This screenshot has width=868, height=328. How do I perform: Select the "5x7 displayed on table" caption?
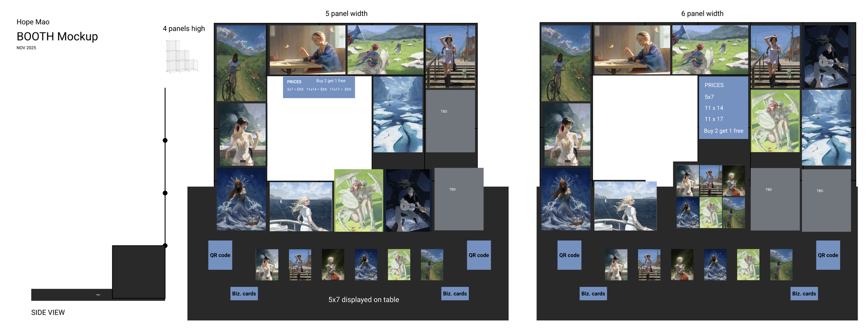(364, 300)
